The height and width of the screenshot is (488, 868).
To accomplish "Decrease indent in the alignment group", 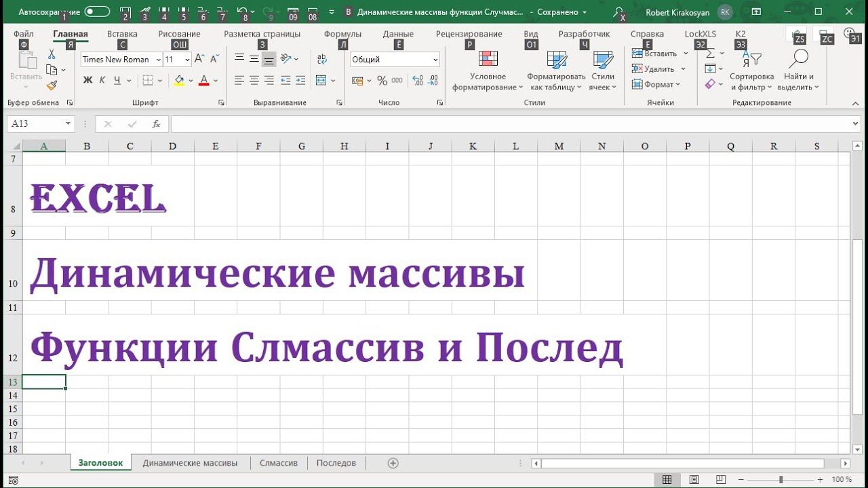I will pos(286,80).
